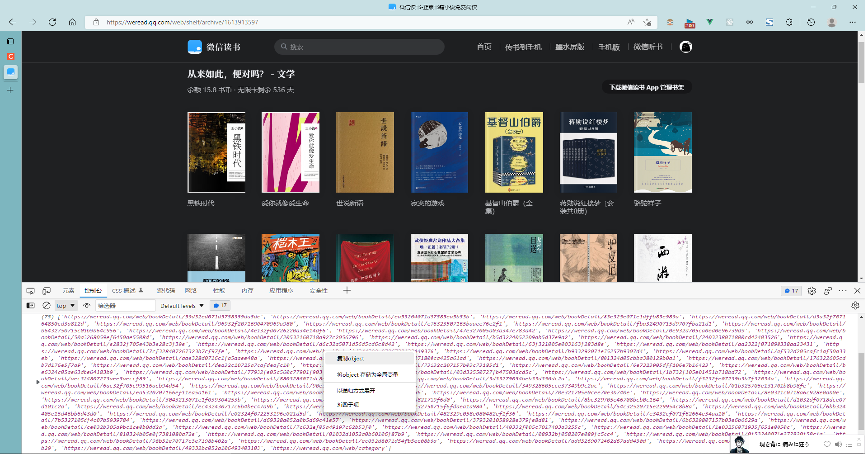Open browser history clock icon
868x454 pixels.
(x=811, y=22)
